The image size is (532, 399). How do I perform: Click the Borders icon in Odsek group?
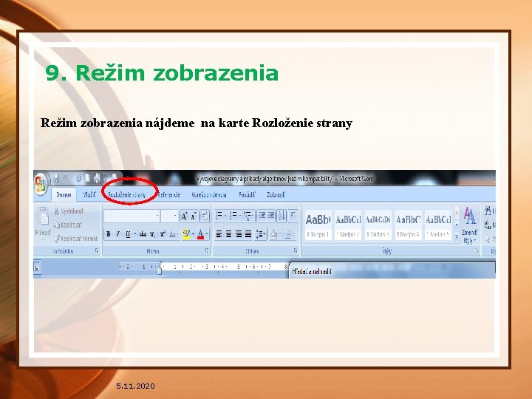pos(290,233)
